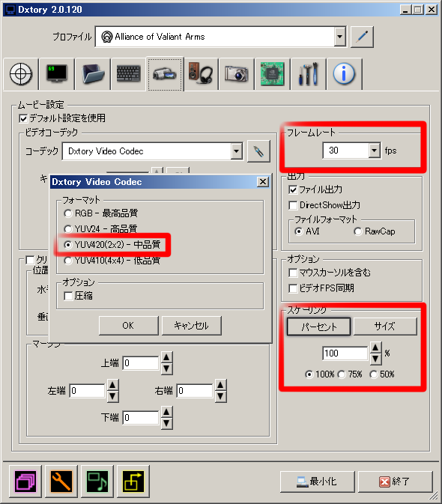This screenshot has width=442, height=504.
Task: Click the yellow export arrow icon
Action: pos(133,482)
